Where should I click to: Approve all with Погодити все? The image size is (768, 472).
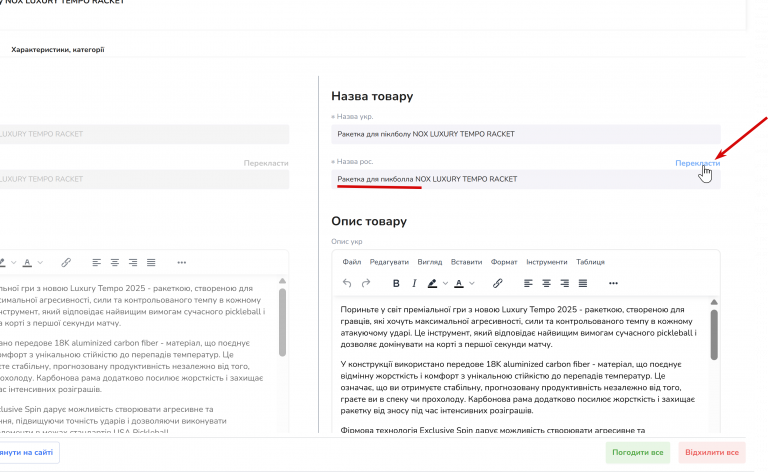coord(638,452)
